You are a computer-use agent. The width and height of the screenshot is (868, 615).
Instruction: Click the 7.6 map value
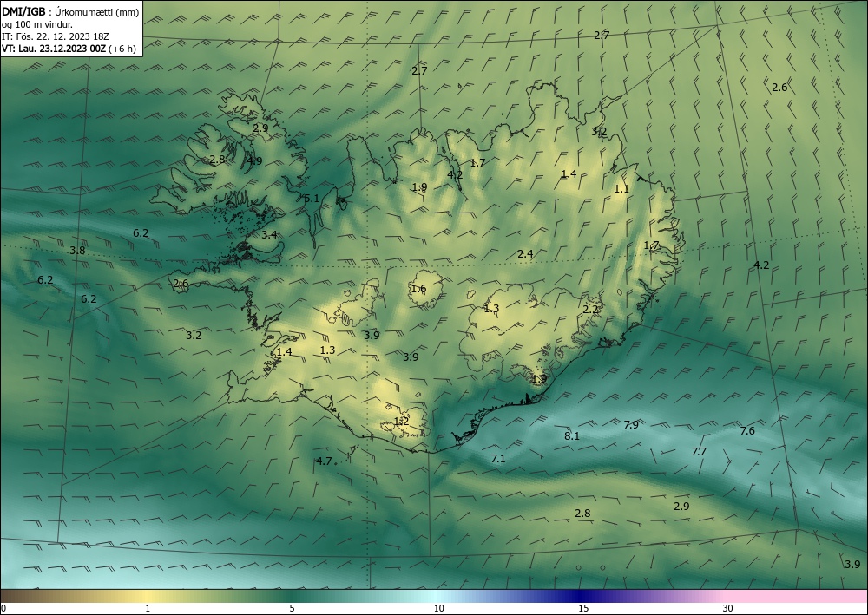click(x=747, y=431)
